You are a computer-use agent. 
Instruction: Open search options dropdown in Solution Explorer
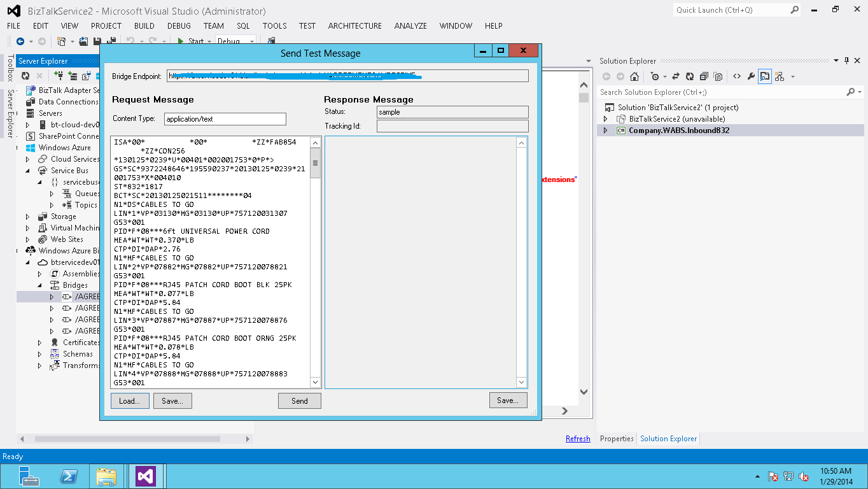pos(859,92)
